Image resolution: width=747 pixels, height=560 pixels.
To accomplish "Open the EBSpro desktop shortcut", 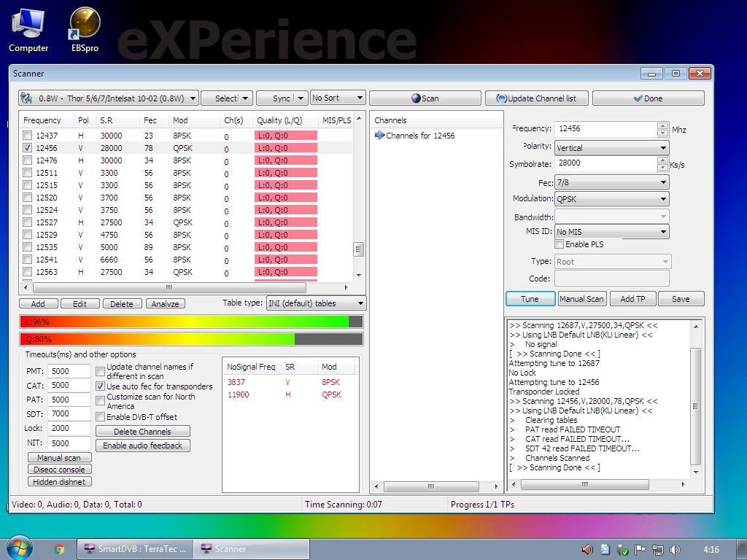I will tap(85, 30).
